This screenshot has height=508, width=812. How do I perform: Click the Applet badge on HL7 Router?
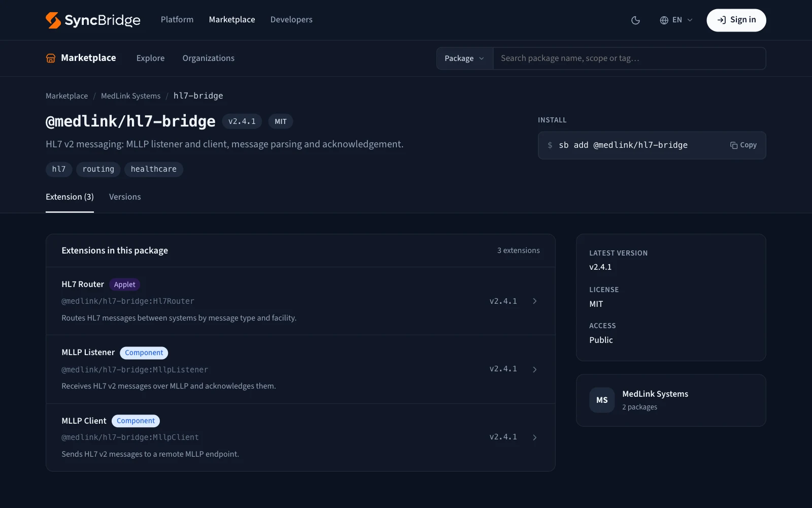click(125, 284)
